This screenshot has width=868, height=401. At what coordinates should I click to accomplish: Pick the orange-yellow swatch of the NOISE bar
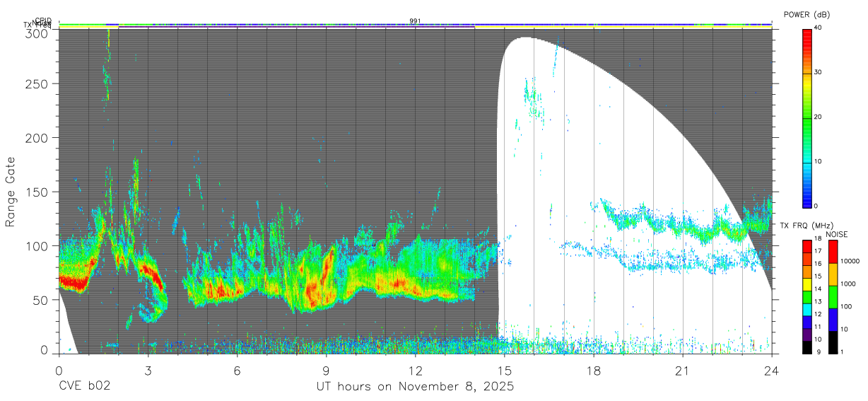(x=833, y=274)
